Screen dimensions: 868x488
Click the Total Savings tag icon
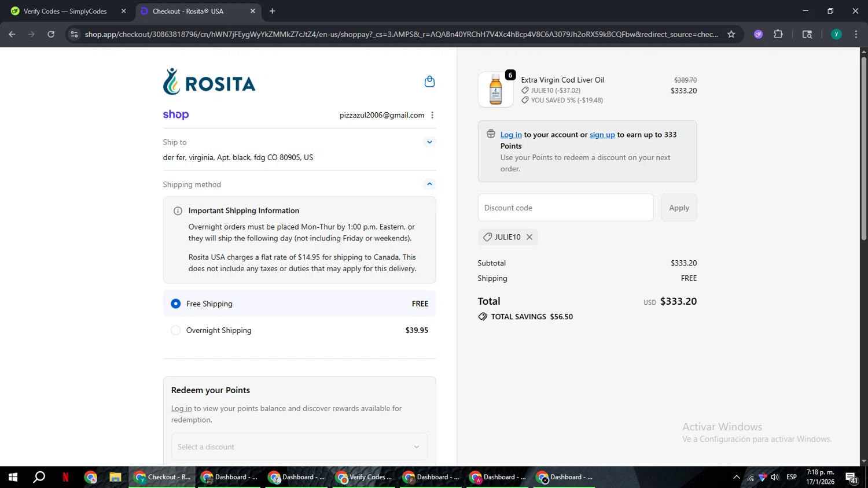[x=483, y=317]
